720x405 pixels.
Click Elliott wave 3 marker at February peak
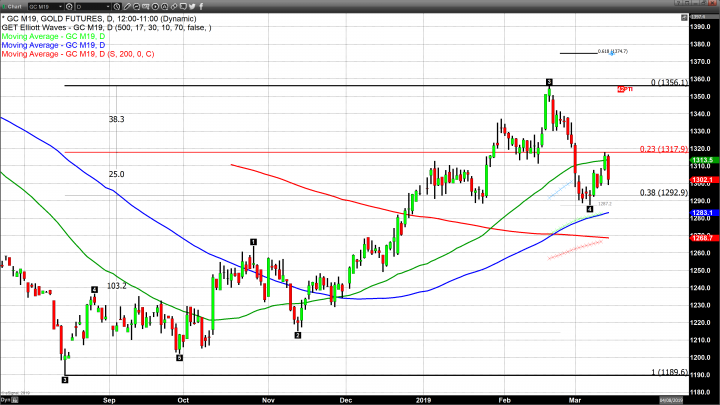(x=549, y=82)
